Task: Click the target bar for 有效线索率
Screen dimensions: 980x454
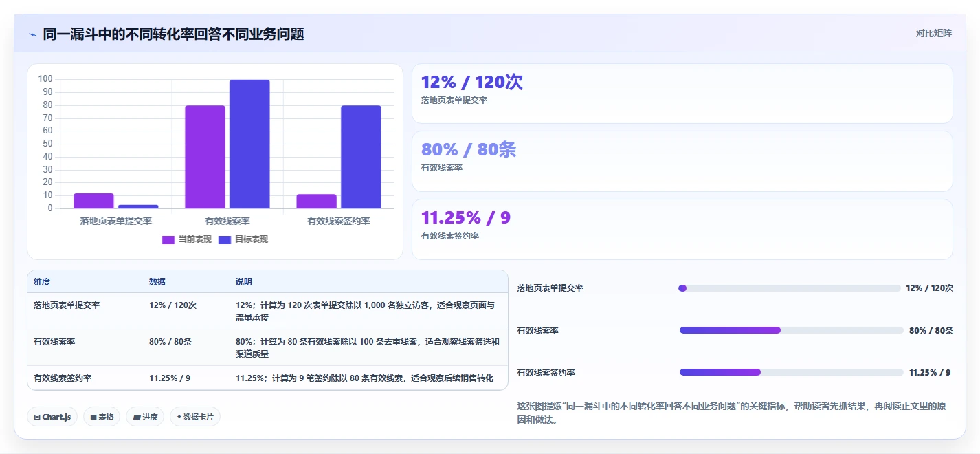Action: pyautogui.click(x=249, y=144)
